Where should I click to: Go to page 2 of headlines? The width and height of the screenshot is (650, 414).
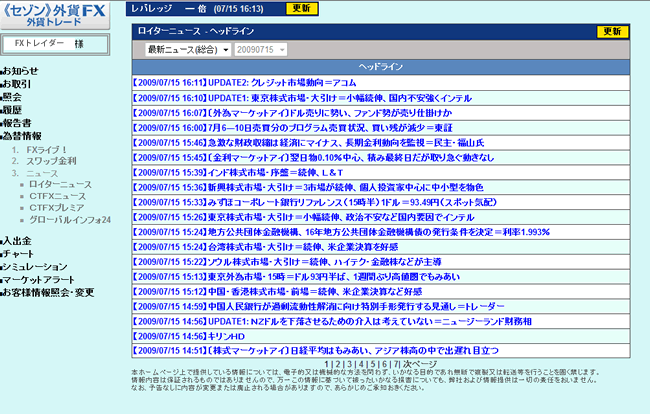click(x=338, y=364)
